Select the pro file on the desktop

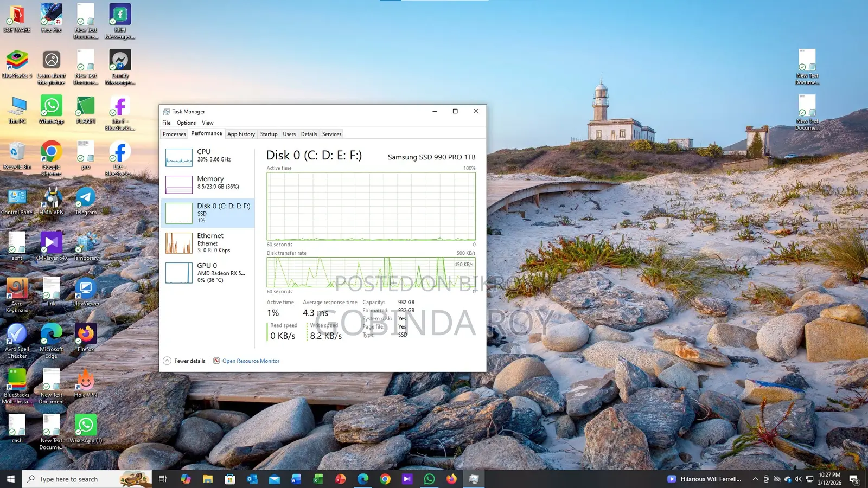[x=86, y=155]
